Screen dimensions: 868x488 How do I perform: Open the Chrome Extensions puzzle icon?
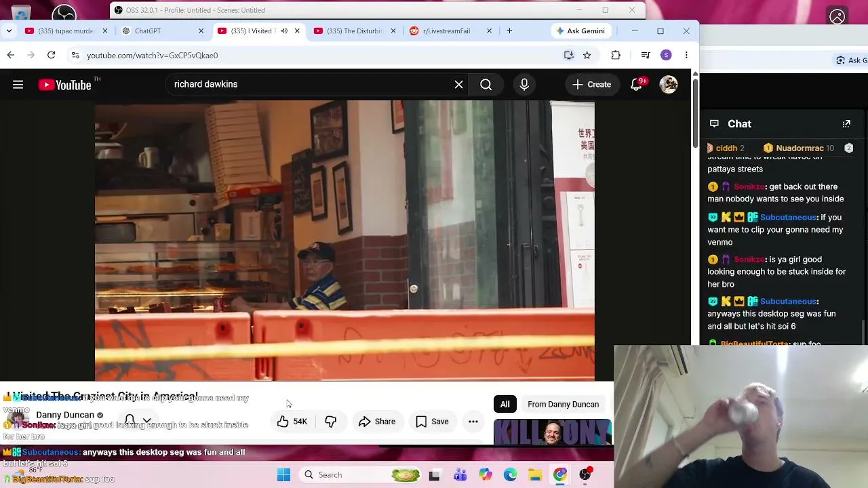pyautogui.click(x=616, y=56)
